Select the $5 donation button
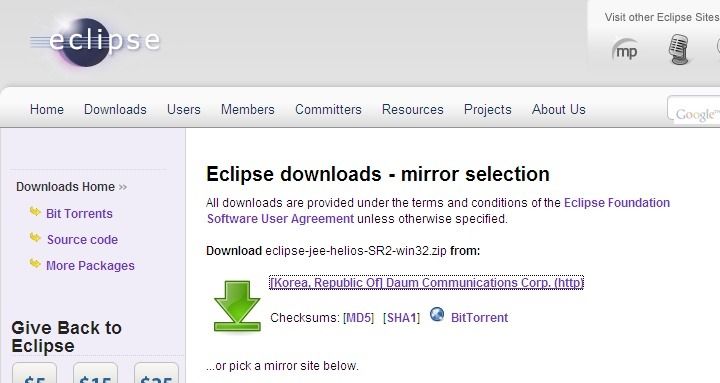Image resolution: width=720 pixels, height=383 pixels. click(x=34, y=373)
